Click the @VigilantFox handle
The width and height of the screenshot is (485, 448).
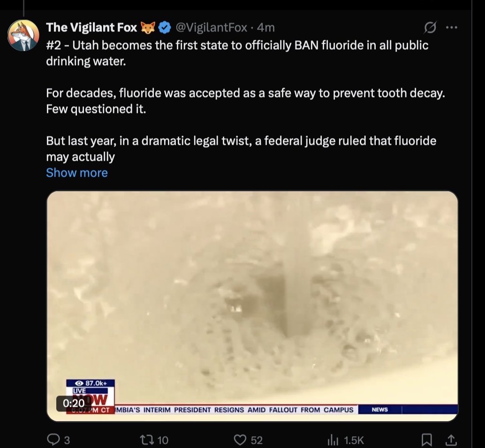click(211, 28)
